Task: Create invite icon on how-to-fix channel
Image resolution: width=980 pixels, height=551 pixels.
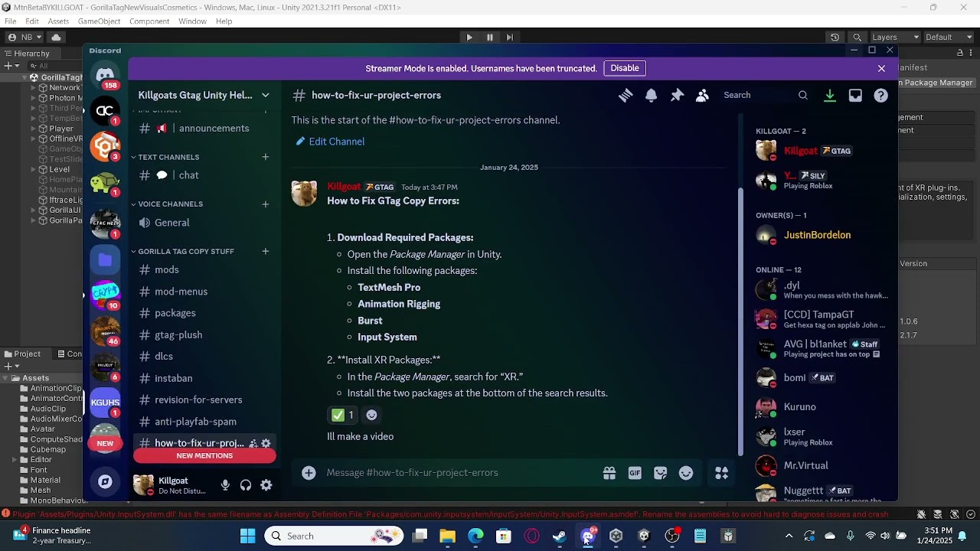Action: coord(253,443)
